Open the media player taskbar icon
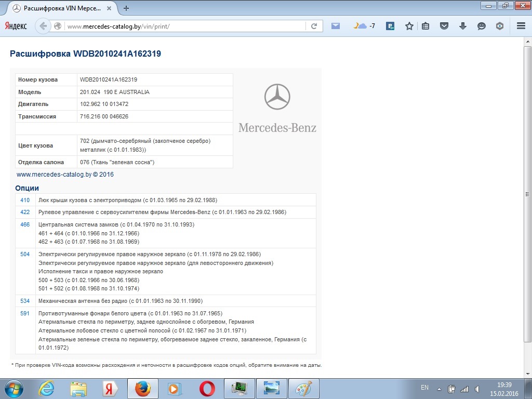532x399 pixels. pos(175,389)
